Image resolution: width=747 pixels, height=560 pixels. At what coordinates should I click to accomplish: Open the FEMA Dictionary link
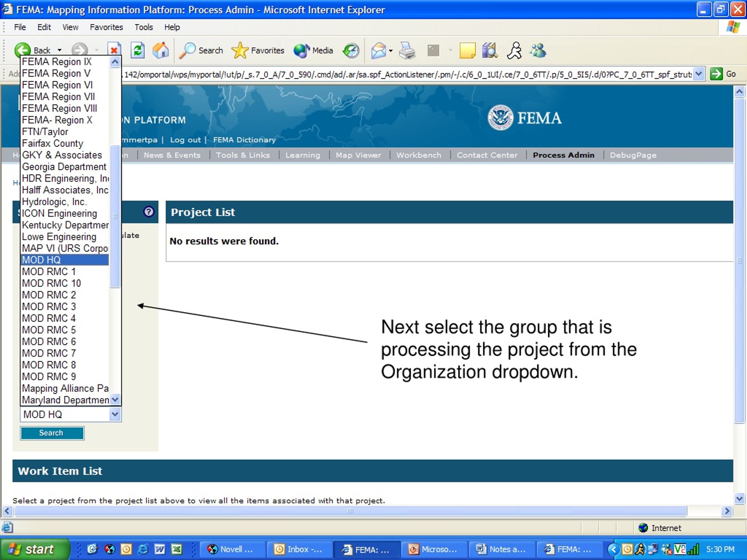[x=245, y=140]
